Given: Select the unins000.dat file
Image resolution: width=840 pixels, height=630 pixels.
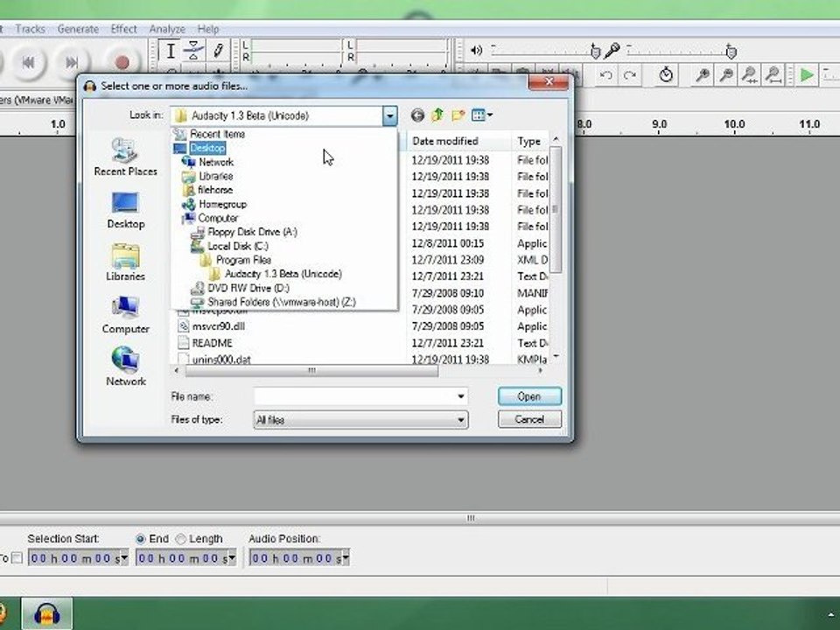Looking at the screenshot, I should click(x=221, y=359).
